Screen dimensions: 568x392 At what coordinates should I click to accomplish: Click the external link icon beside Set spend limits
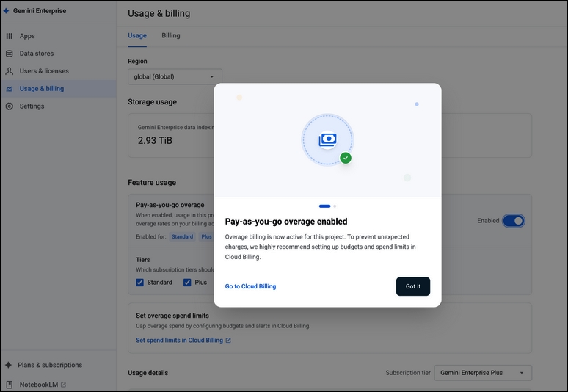[x=228, y=340]
